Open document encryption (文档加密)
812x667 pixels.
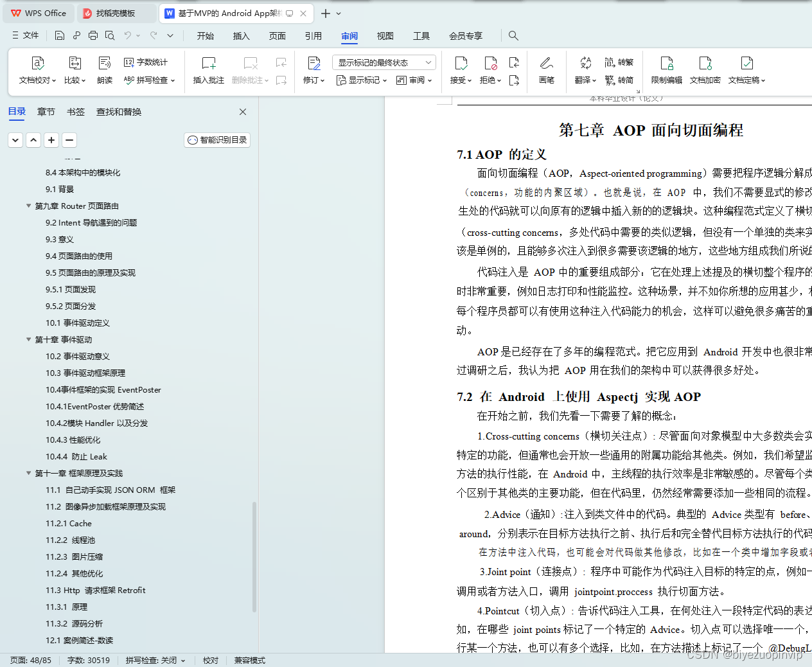[x=705, y=71]
